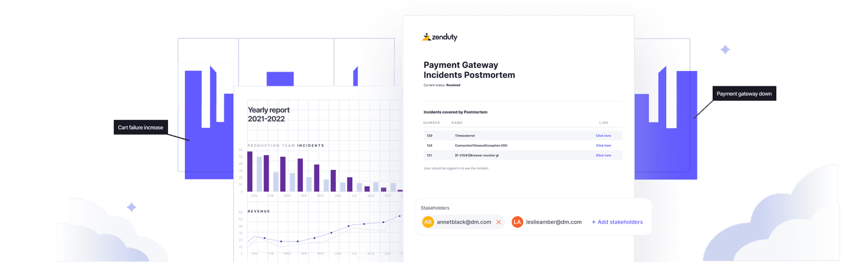
Task: Click the Payment Gateway Incidents Postmortem title
Action: (469, 70)
